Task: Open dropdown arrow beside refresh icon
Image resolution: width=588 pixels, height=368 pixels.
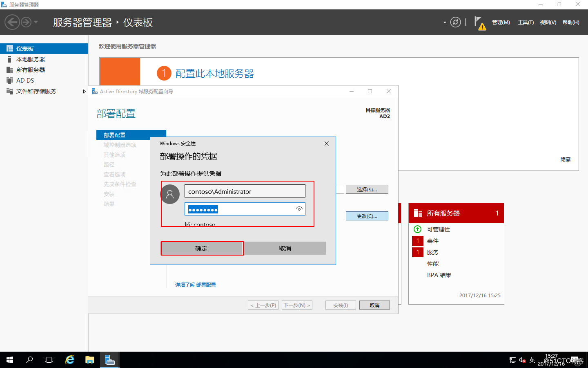Action: pyautogui.click(x=445, y=22)
